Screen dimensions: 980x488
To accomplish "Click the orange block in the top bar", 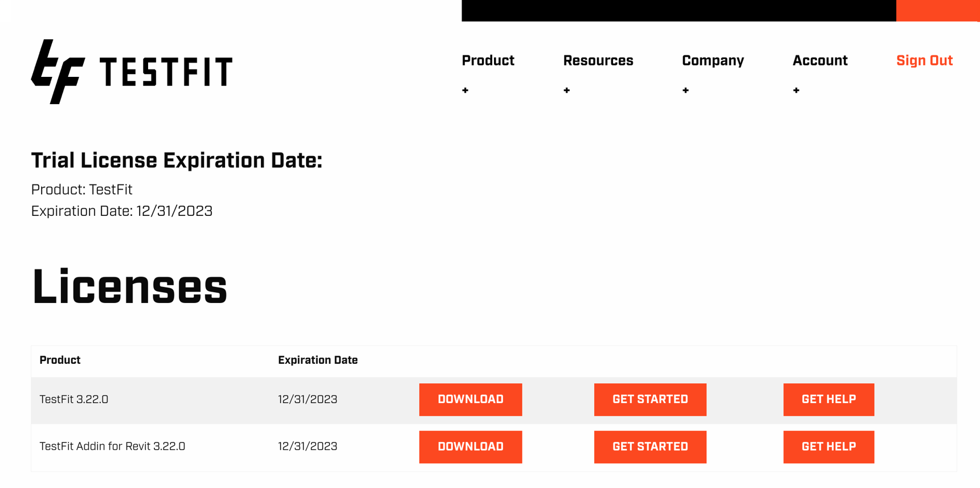I will (938, 9).
